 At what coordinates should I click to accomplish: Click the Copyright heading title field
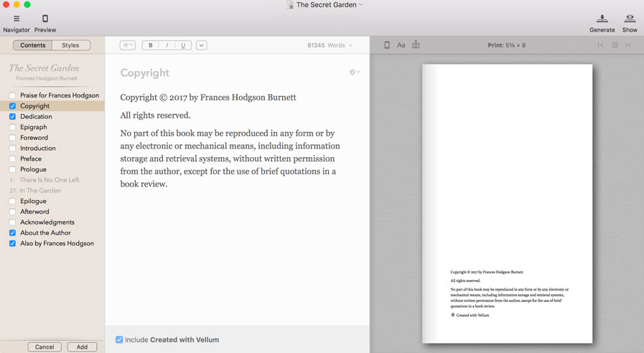point(144,73)
